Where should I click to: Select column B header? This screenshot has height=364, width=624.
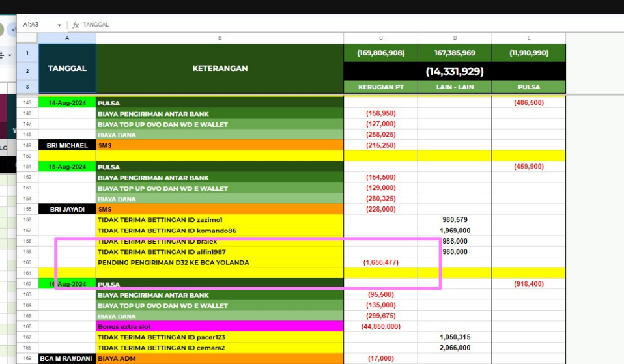click(x=220, y=38)
